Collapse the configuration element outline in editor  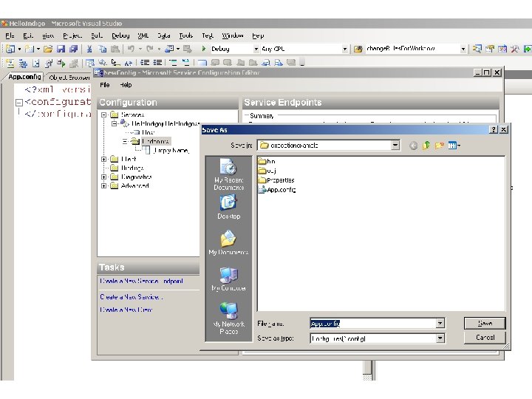coord(19,102)
